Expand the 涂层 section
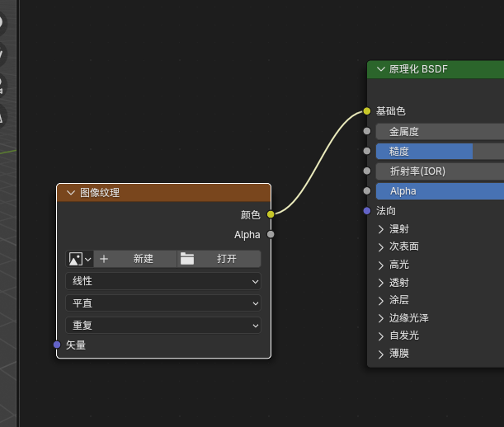Image resolution: width=504 pixels, height=427 pixels. [381, 300]
